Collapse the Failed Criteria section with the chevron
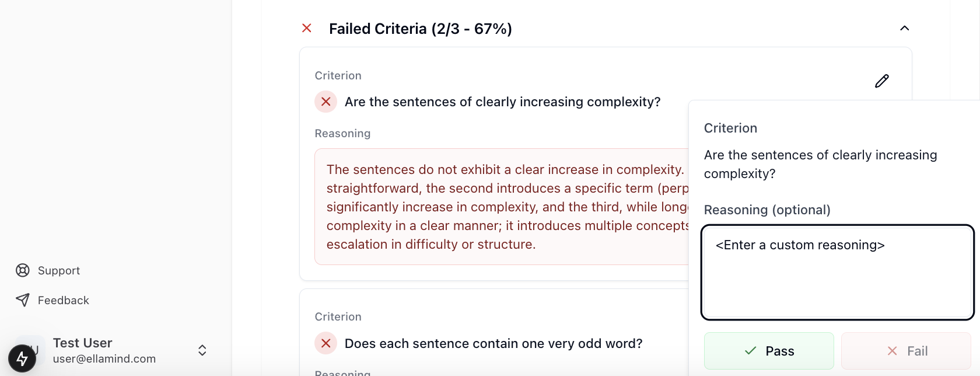 coord(905,28)
